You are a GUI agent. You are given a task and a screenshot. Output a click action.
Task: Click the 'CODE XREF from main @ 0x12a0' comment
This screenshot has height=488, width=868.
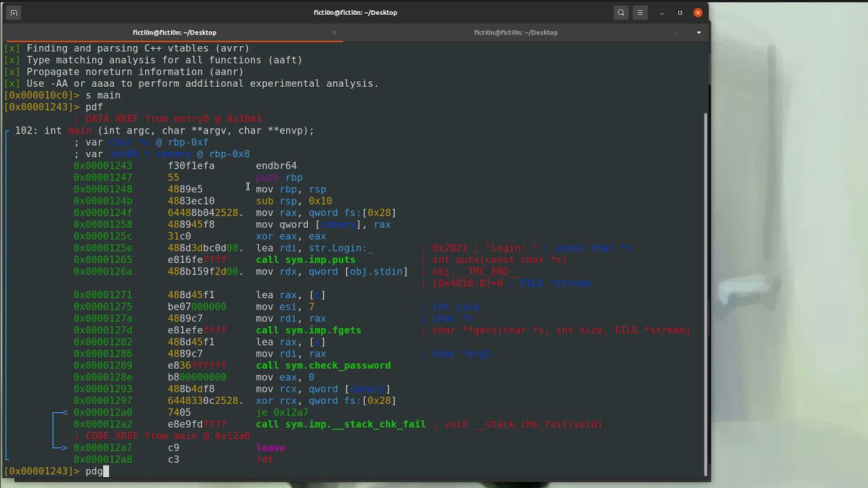click(162, 436)
